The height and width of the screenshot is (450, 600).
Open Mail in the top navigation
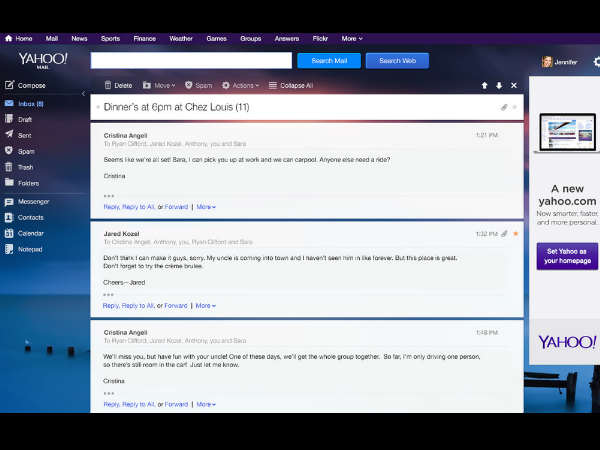[x=52, y=38]
